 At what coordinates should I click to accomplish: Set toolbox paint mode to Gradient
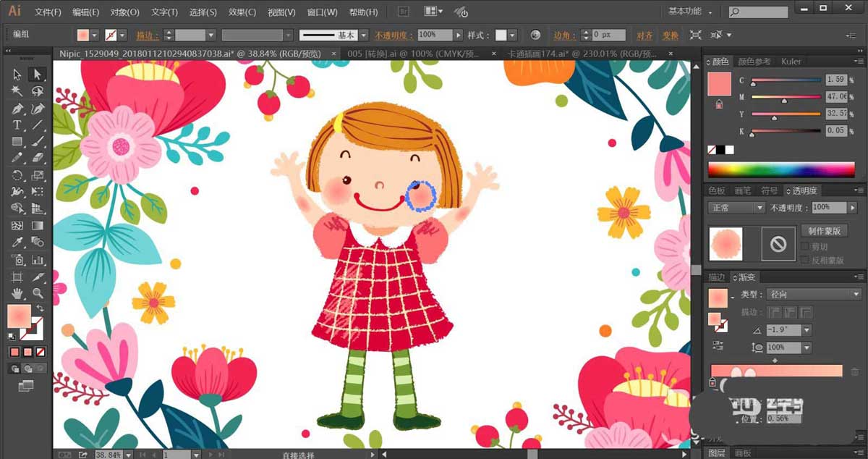[x=27, y=352]
